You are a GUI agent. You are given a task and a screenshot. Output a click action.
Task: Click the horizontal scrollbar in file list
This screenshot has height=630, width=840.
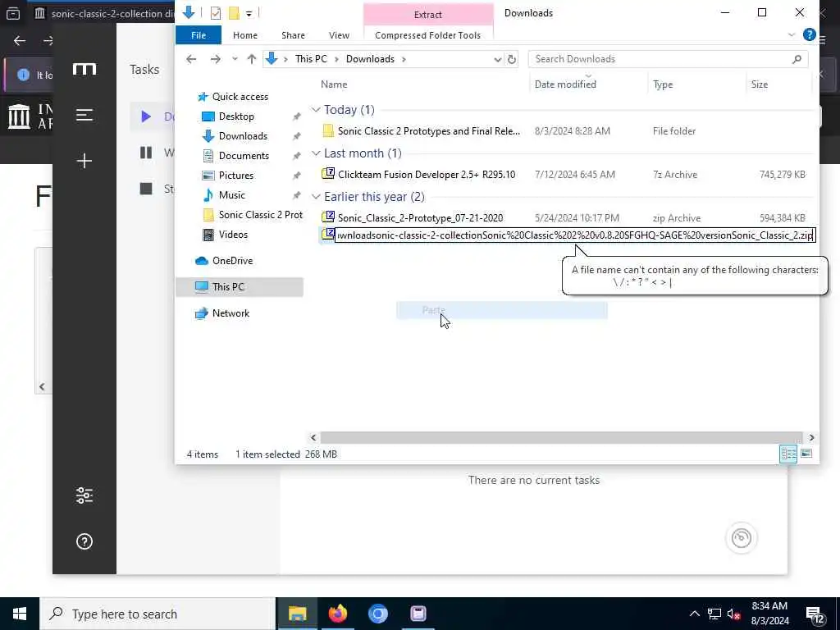point(561,438)
